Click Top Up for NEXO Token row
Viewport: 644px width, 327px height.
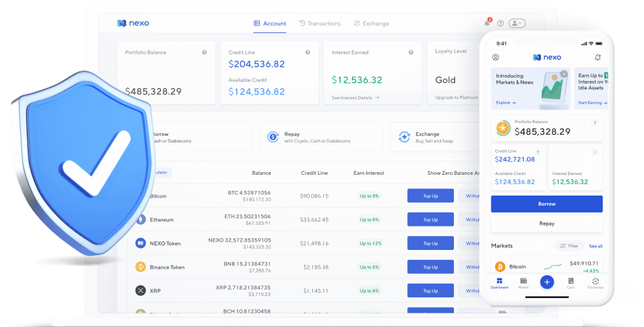[x=431, y=243]
